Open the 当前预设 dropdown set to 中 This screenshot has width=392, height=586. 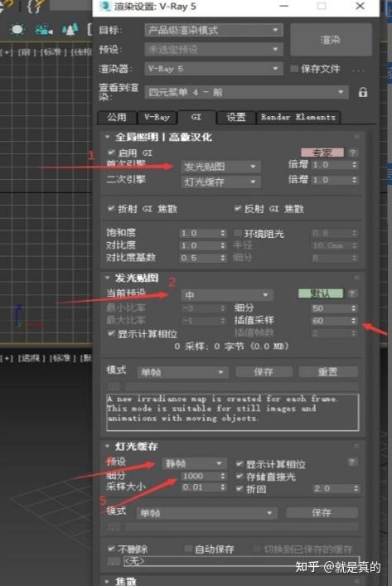[x=227, y=295]
